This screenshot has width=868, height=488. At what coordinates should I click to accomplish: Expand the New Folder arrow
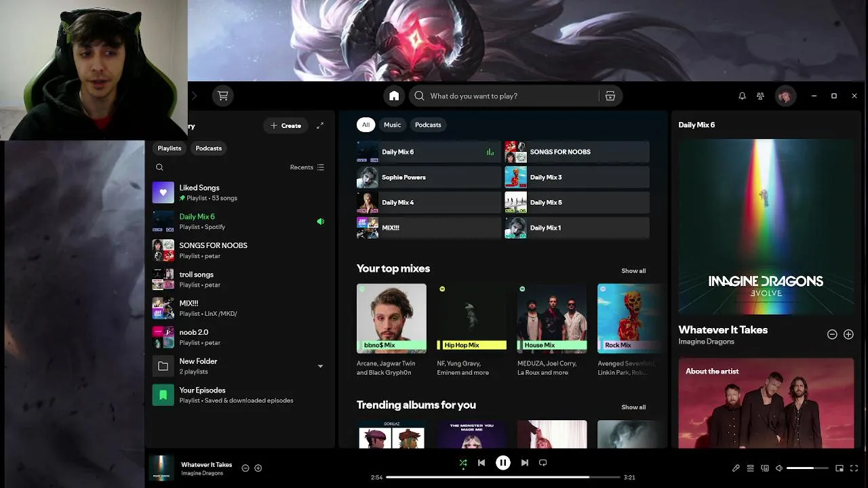pos(320,366)
